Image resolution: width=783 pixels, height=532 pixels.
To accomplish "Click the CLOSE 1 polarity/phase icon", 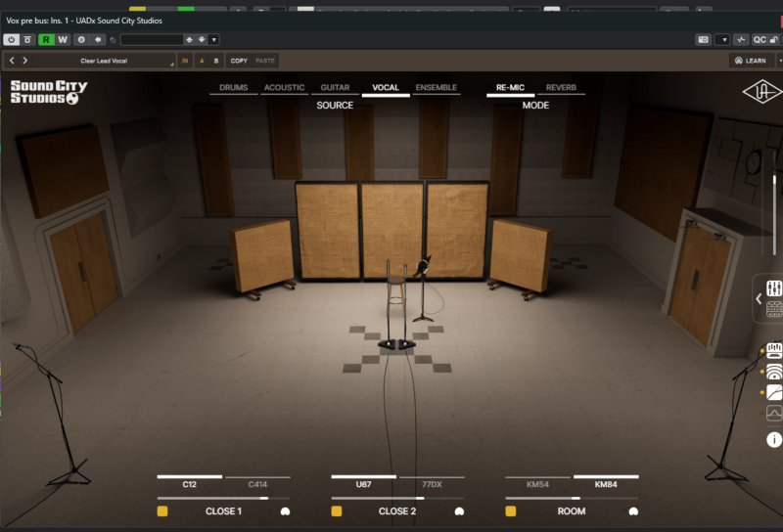I will (285, 511).
